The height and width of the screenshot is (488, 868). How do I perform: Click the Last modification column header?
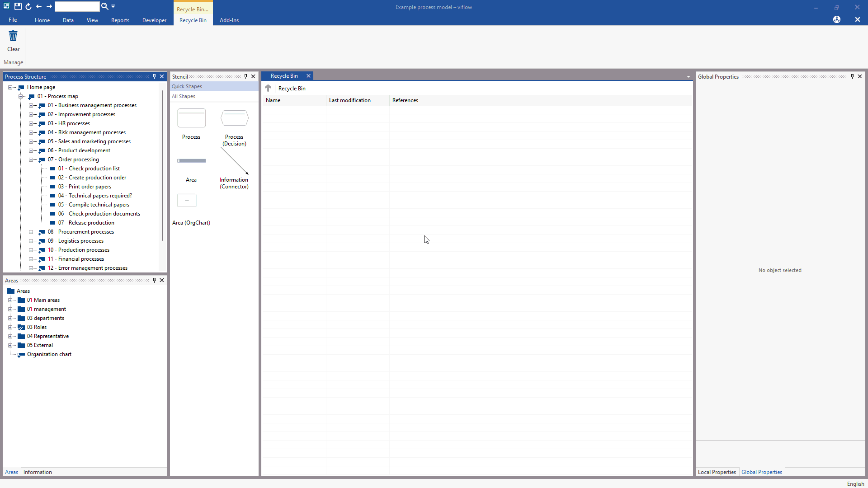point(349,100)
